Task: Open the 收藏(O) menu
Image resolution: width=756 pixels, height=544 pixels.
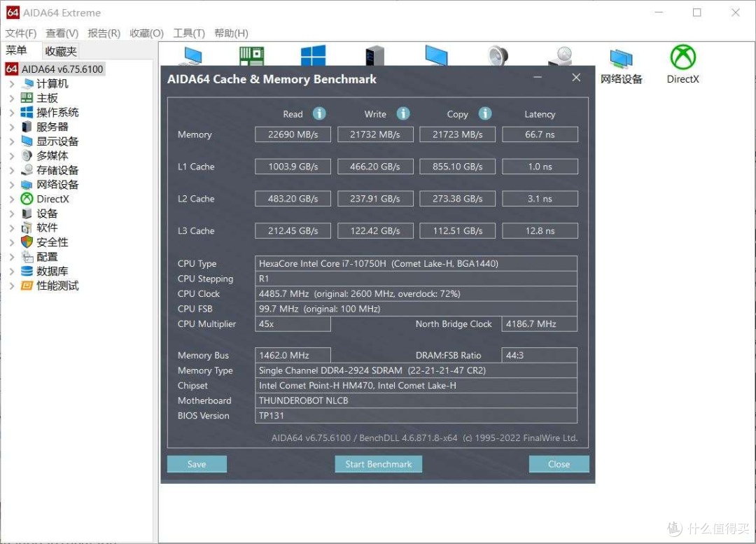Action: 146,33
